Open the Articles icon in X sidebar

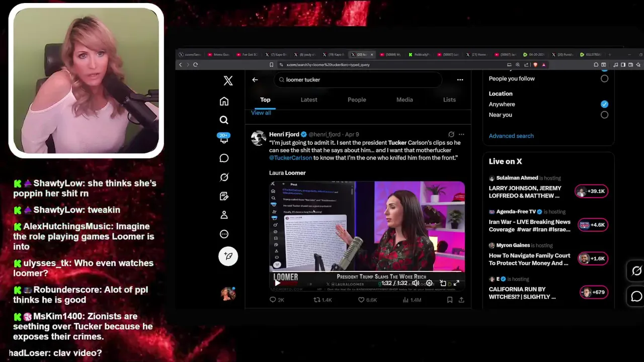[224, 196]
